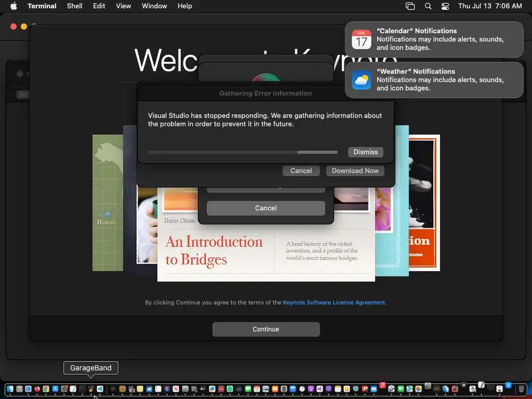Open the View menu

pos(124,6)
